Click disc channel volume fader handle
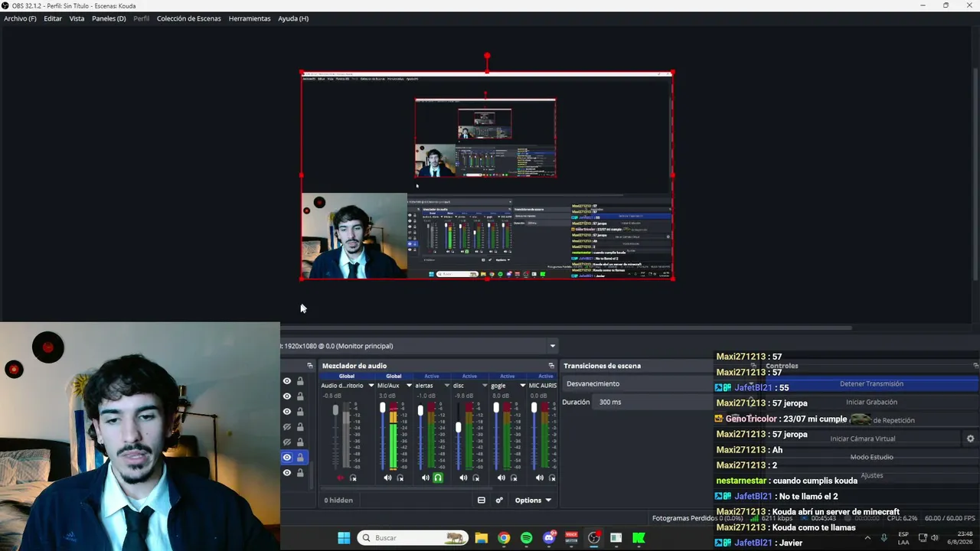The height and width of the screenshot is (551, 980). [x=459, y=427]
